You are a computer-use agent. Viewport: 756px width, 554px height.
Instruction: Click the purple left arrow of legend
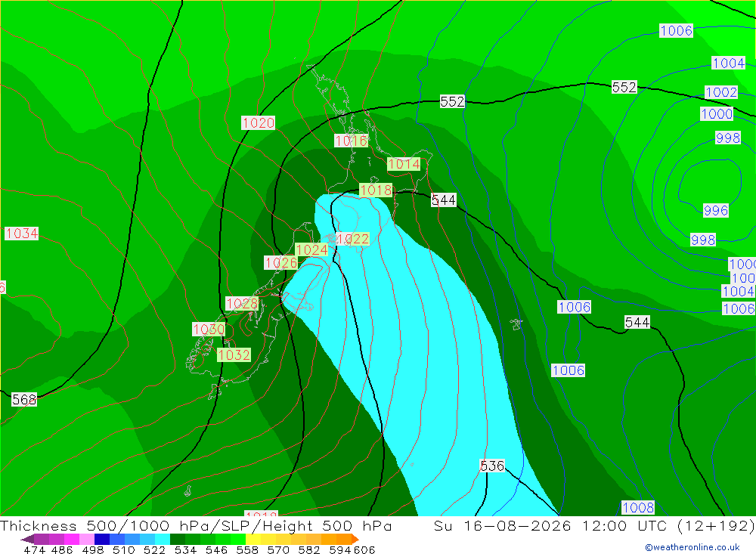coord(27,539)
